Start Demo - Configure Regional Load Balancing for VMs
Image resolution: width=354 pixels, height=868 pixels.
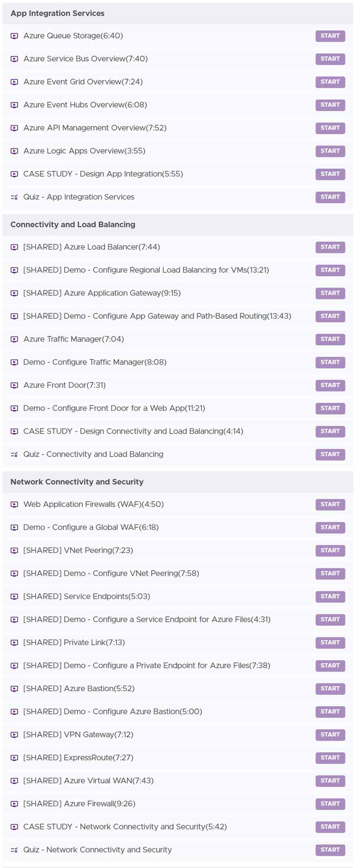pos(330,270)
